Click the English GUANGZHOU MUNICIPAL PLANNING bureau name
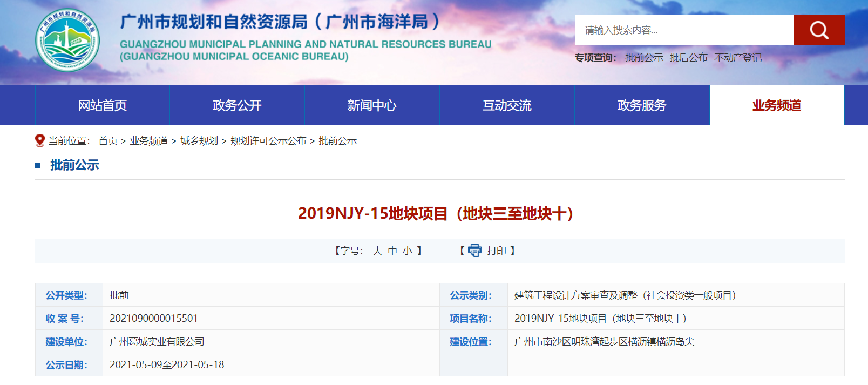The width and height of the screenshot is (868, 385). (306, 50)
